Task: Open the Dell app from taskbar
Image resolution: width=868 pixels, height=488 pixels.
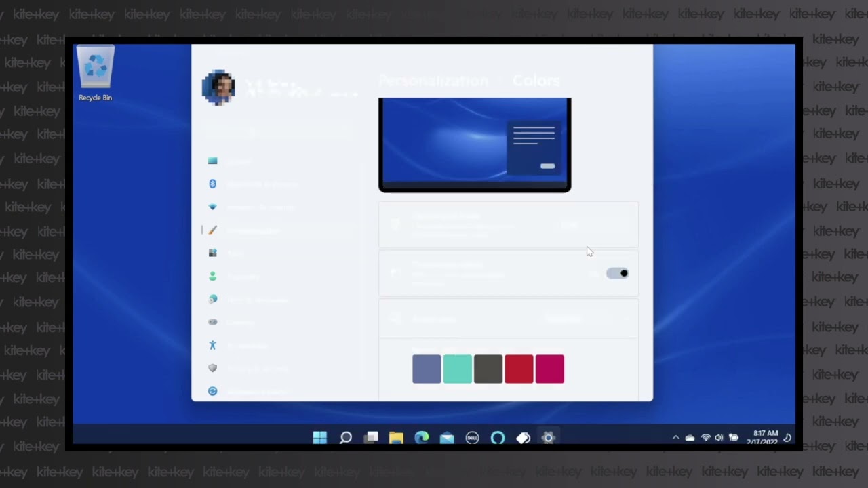Action: pyautogui.click(x=472, y=438)
